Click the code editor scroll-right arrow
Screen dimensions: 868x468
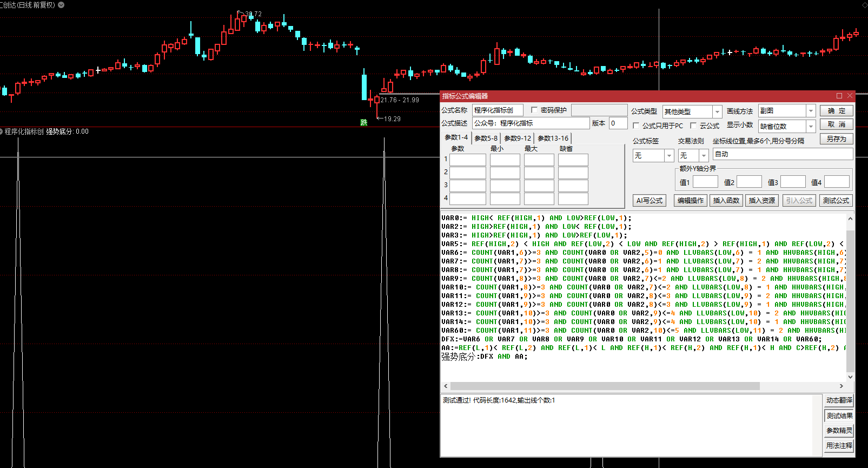click(841, 386)
